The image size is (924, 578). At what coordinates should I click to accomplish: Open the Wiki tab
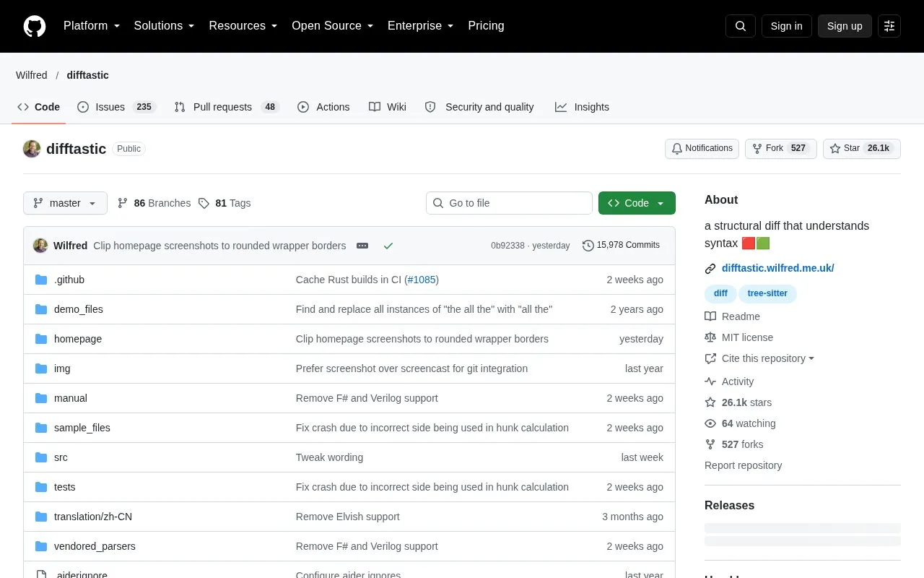(388, 107)
